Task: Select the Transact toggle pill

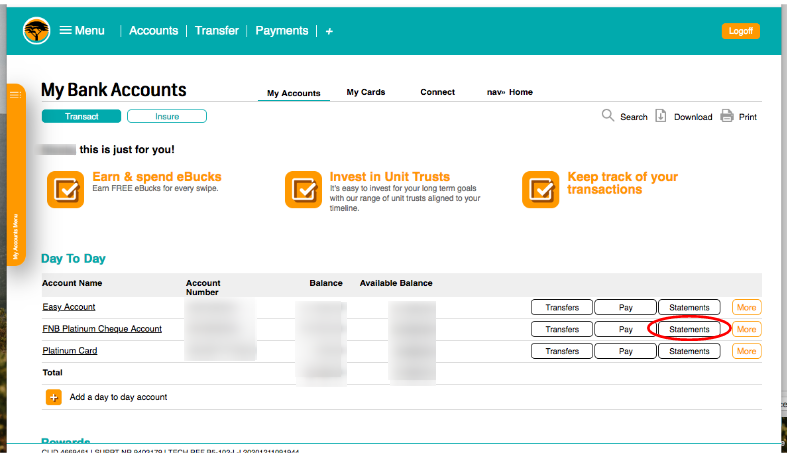Action: [x=81, y=116]
